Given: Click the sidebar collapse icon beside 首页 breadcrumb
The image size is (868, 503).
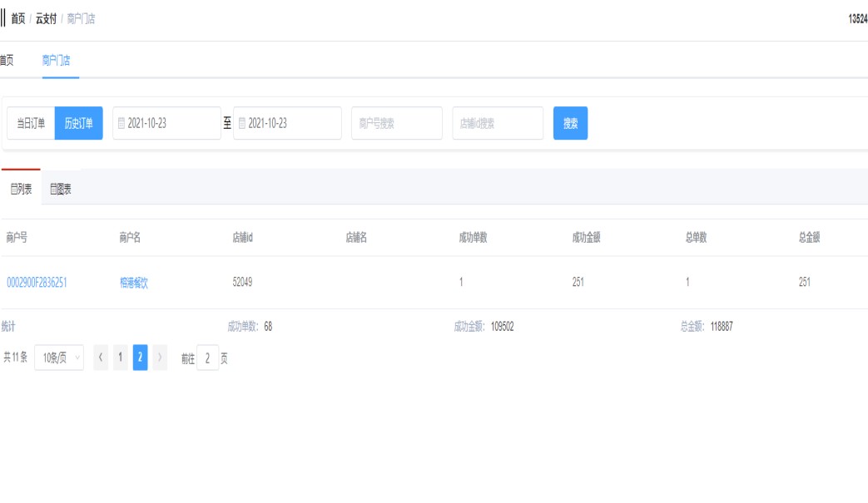Looking at the screenshot, I should tap(3, 18).
